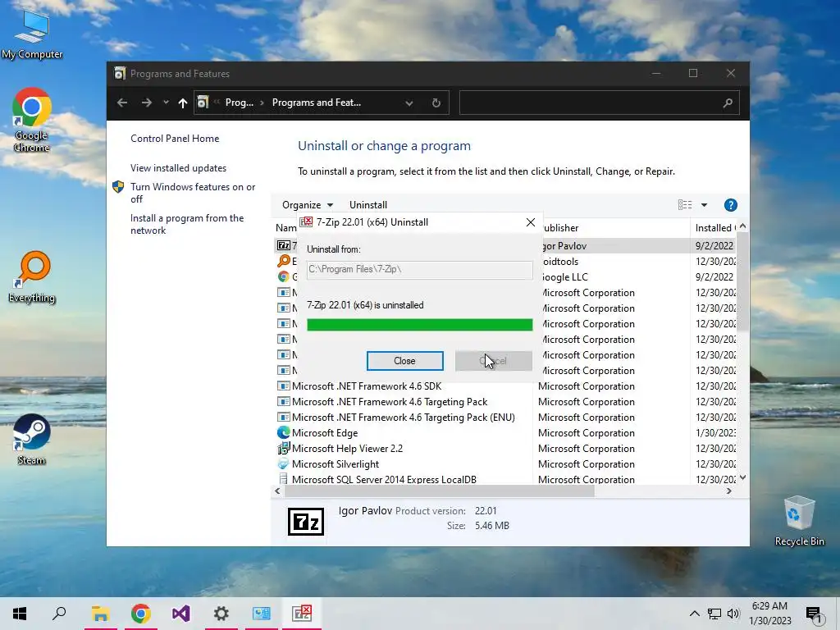Image resolution: width=840 pixels, height=630 pixels.
Task: Open recent locations dropdown chevron
Action: click(x=166, y=103)
